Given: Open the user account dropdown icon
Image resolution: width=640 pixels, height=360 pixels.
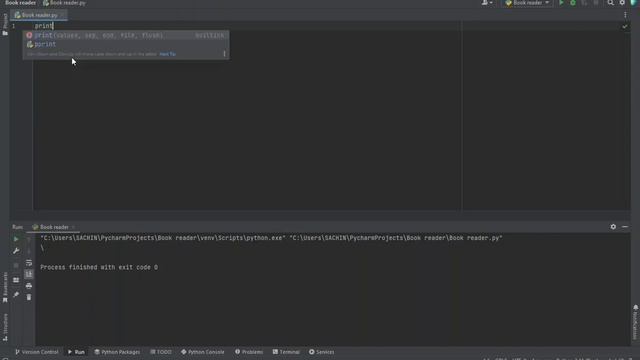Looking at the screenshot, I should point(487,3).
